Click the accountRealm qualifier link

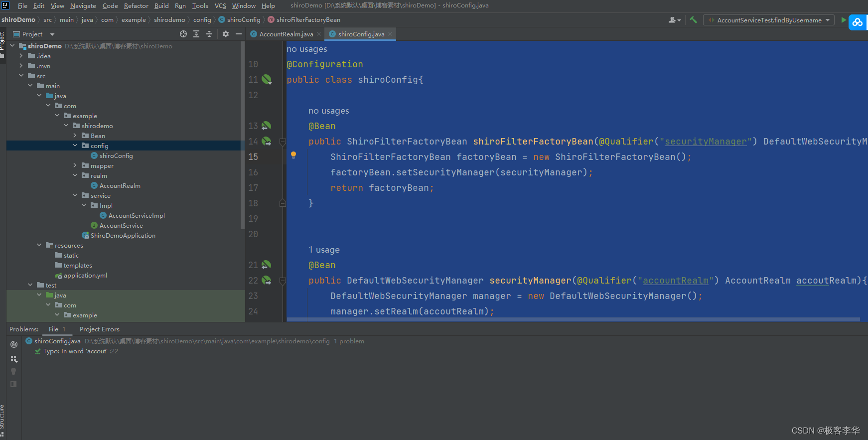coord(675,281)
